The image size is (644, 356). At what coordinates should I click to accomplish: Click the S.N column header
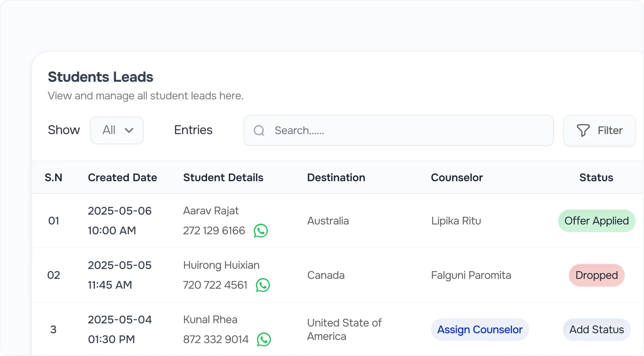pyautogui.click(x=53, y=178)
